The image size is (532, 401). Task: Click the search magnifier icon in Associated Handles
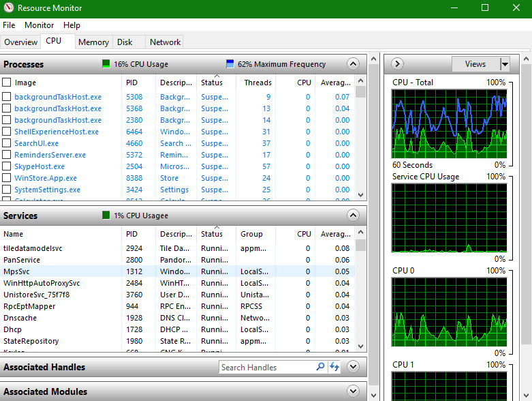pyautogui.click(x=320, y=367)
